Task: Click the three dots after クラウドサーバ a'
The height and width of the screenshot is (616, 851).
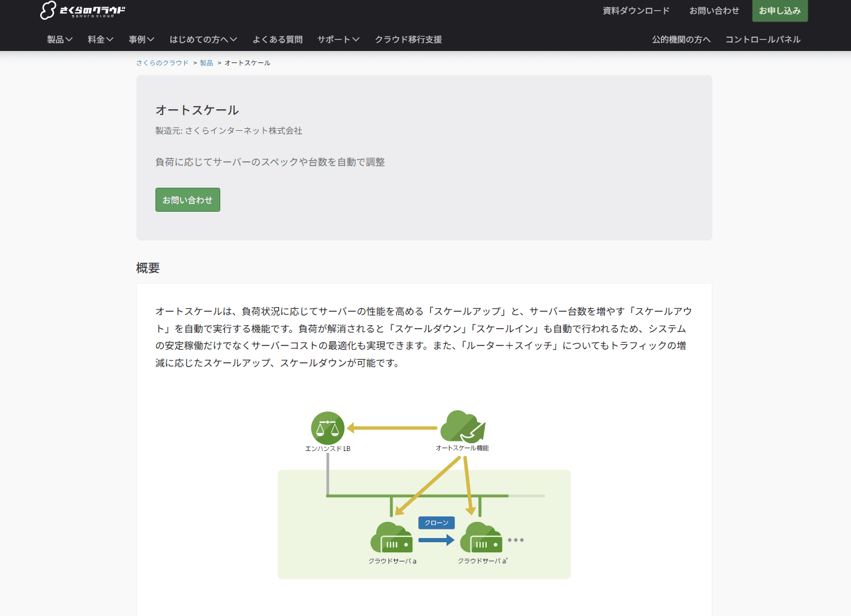Action: 516,540
